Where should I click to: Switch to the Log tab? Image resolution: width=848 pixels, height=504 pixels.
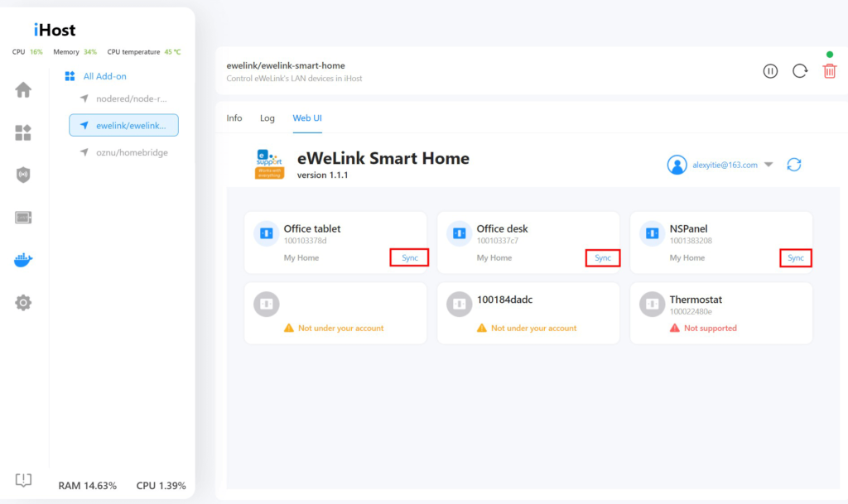tap(267, 118)
